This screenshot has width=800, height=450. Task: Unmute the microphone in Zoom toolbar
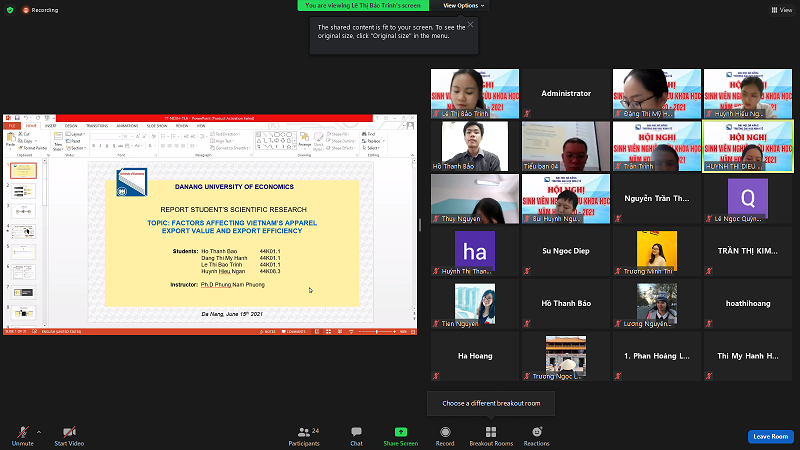click(22, 436)
